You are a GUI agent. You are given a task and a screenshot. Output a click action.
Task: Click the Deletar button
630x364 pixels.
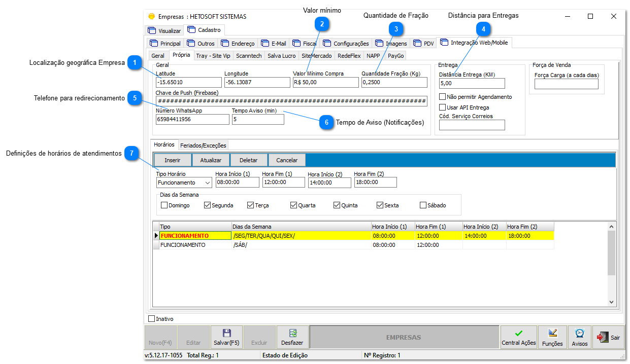coord(248,160)
